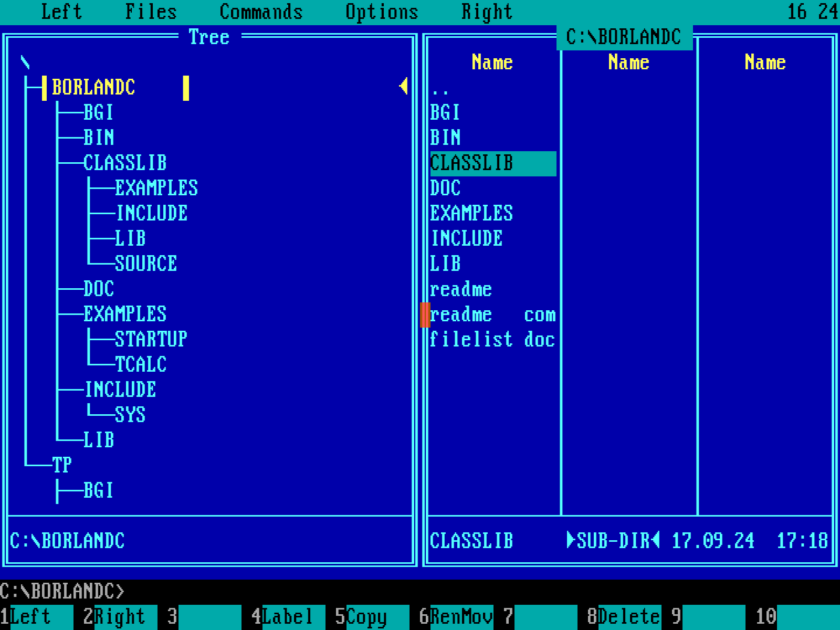840x630 pixels.
Task: Expand the TP directory in the tree
Action: [x=63, y=465]
